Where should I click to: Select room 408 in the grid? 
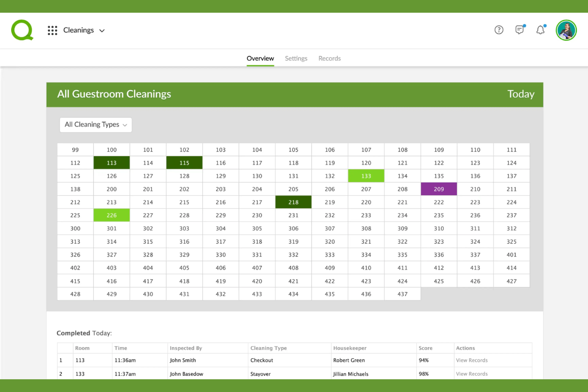point(294,268)
